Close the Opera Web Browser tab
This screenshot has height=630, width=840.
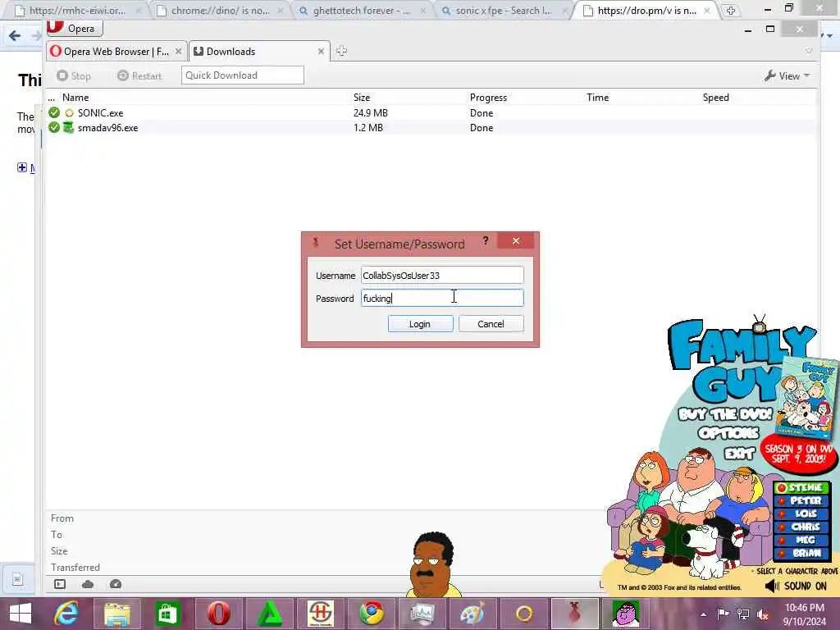pyautogui.click(x=178, y=52)
